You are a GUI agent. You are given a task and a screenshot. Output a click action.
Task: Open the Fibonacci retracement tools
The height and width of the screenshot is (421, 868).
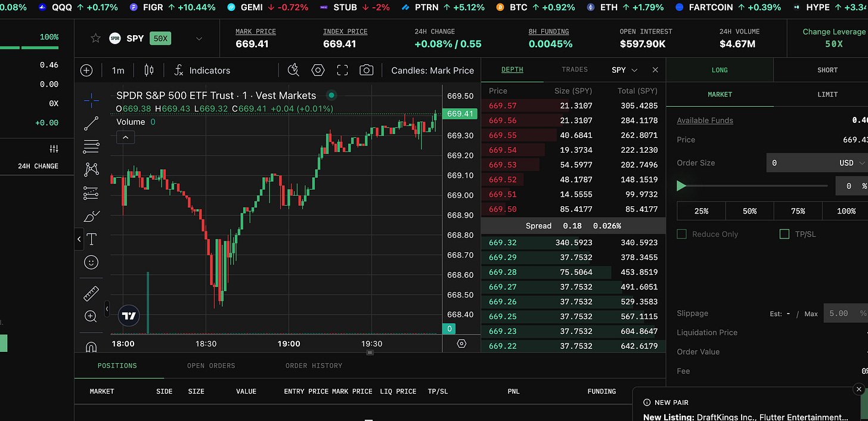tap(91, 146)
